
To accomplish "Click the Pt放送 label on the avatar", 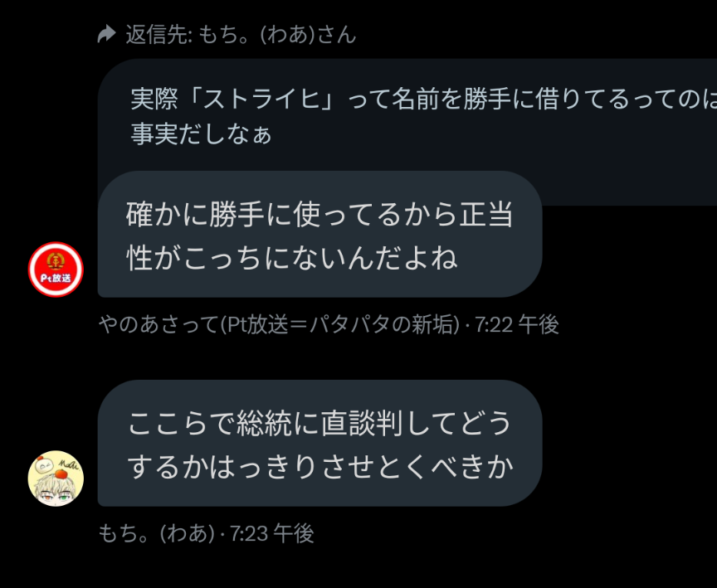I will (x=56, y=278).
